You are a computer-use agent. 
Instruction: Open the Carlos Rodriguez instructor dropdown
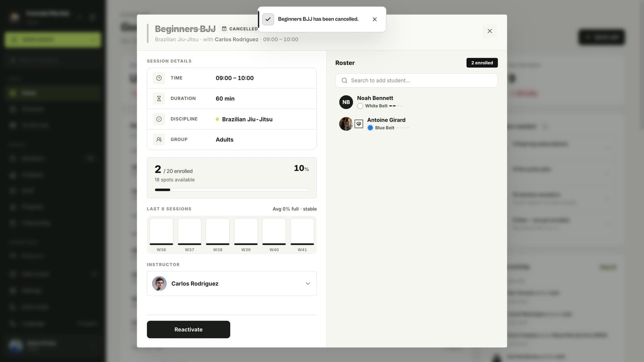pos(232,284)
